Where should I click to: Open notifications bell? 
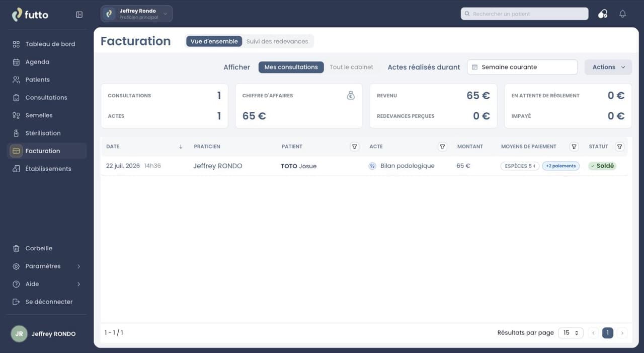[x=622, y=14]
